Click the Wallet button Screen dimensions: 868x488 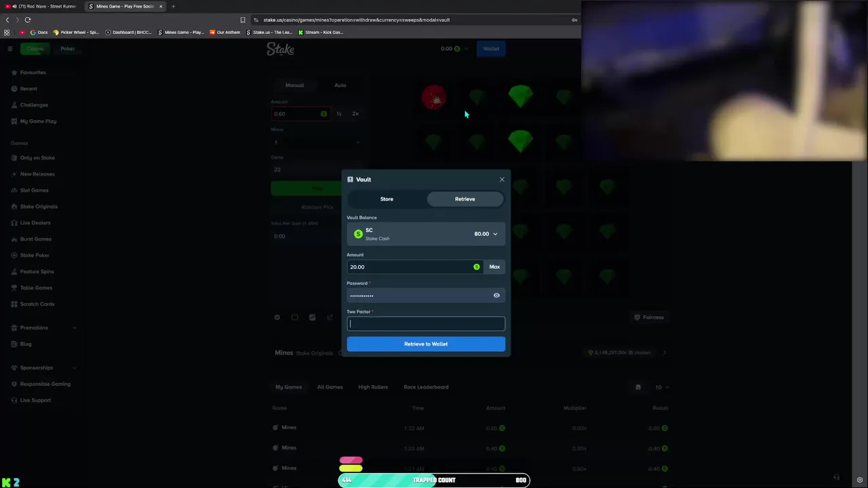tap(491, 49)
